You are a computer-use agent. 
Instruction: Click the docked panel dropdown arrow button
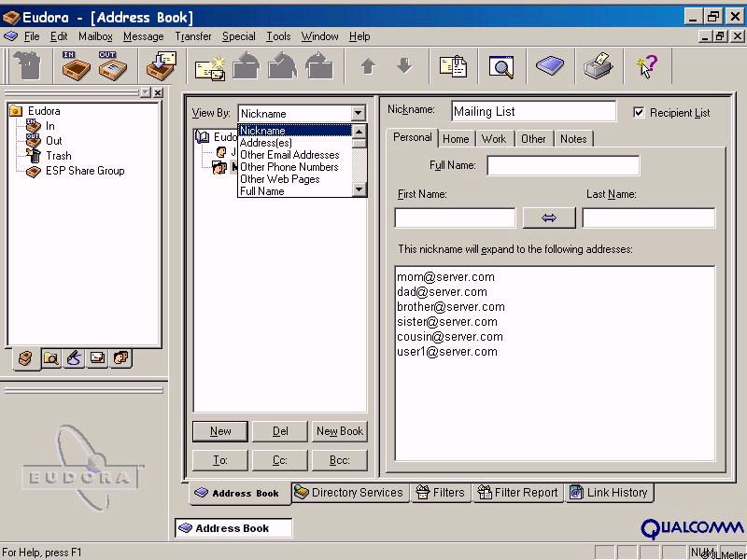tap(146, 92)
